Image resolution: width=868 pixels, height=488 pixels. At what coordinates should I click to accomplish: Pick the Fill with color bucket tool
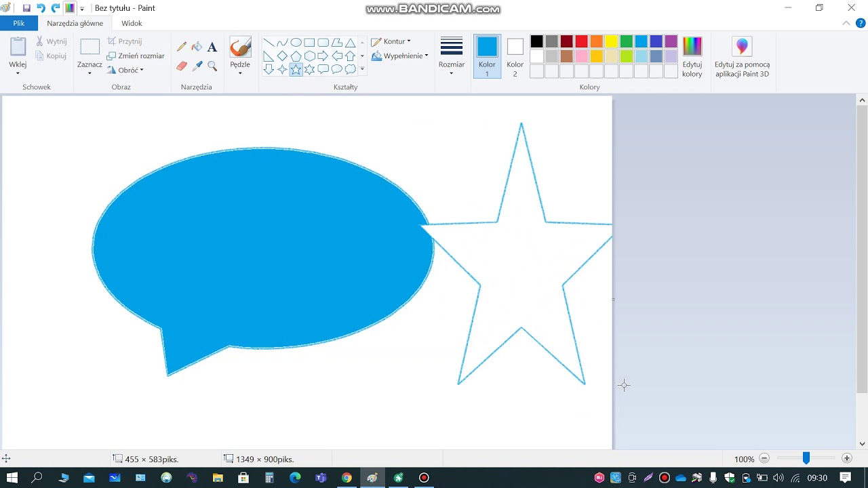click(197, 47)
